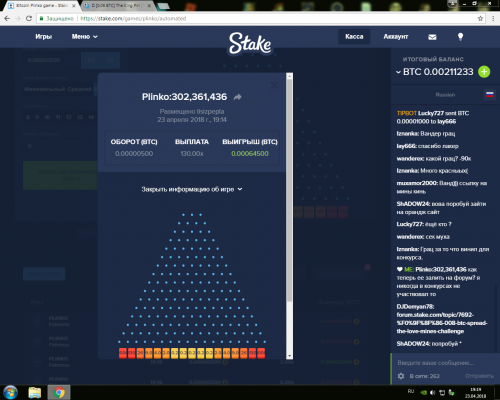Viewport: 500px width, 400px height.
Task: Select the Russian chat room label
Action: [x=445, y=95]
